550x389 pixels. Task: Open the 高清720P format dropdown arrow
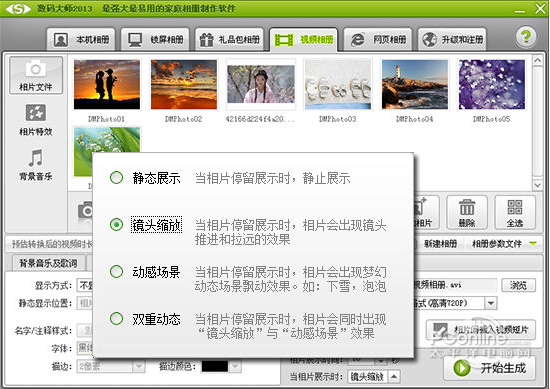coord(491,303)
